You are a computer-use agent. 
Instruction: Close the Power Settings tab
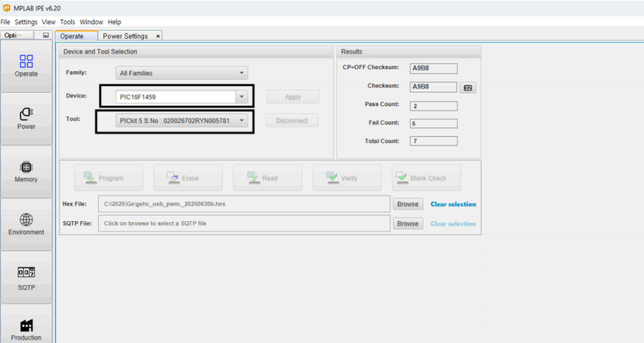point(158,36)
